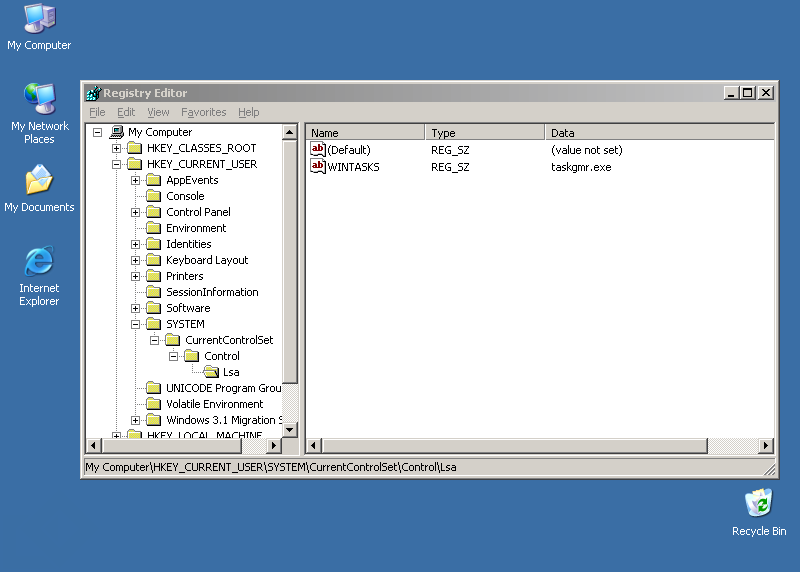This screenshot has height=572, width=800.
Task: Open the View menu
Action: pyautogui.click(x=158, y=112)
